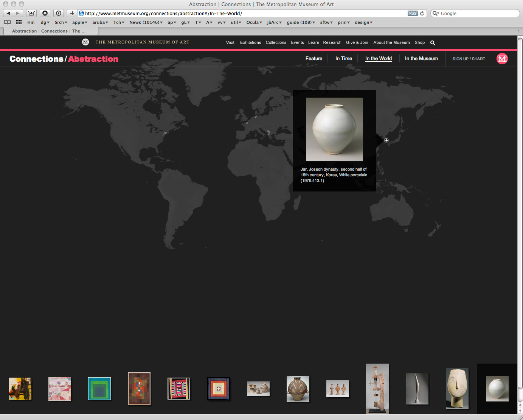The image size is (523, 420).
Task: Click the Shop navigation link
Action: tap(419, 42)
